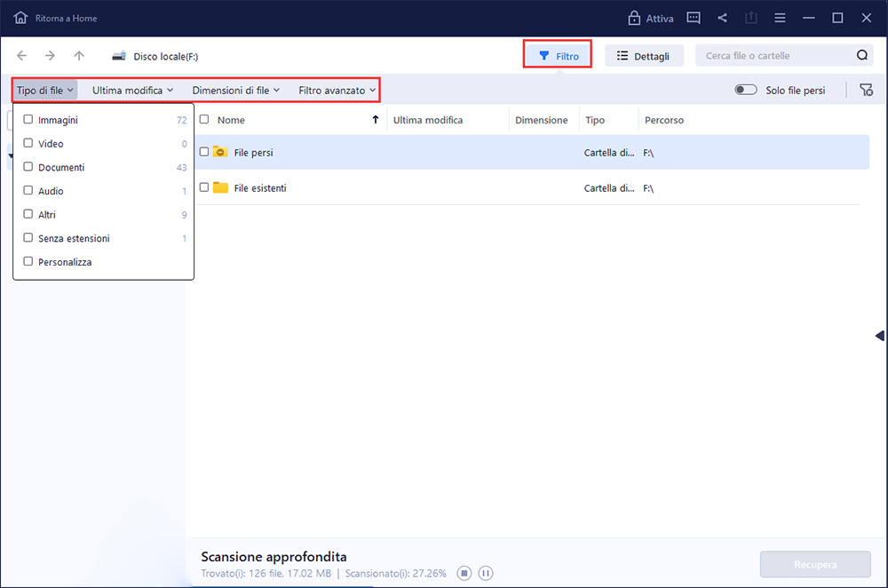Check the Immagini file type box
The height and width of the screenshot is (588, 888).
point(28,119)
